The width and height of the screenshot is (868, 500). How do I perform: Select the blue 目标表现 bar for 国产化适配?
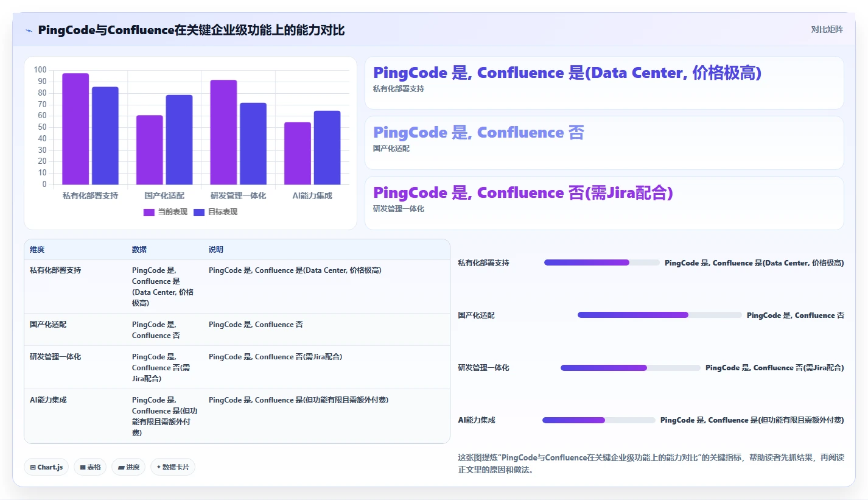[179, 139]
